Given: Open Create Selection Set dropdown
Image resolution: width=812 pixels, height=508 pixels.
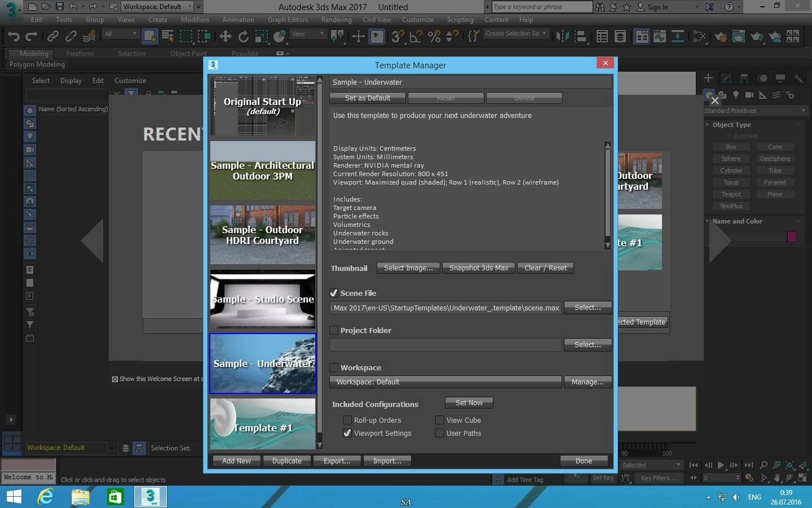Looking at the screenshot, I should (x=516, y=33).
